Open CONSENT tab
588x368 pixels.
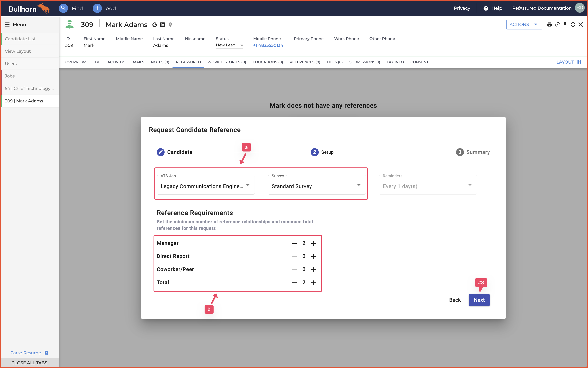tap(419, 62)
